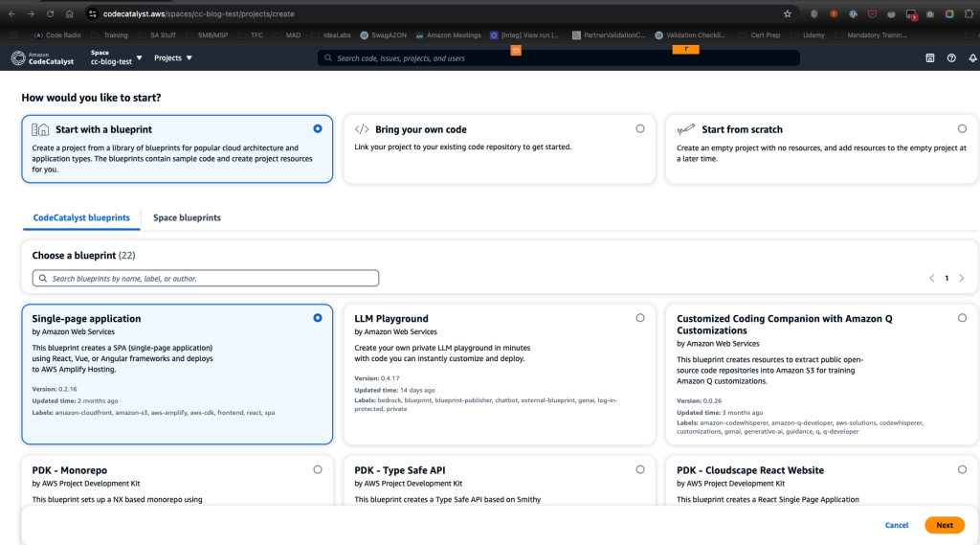Click the blueprint building icon
Viewport: 980px width, 545px height.
pyautogui.click(x=40, y=129)
